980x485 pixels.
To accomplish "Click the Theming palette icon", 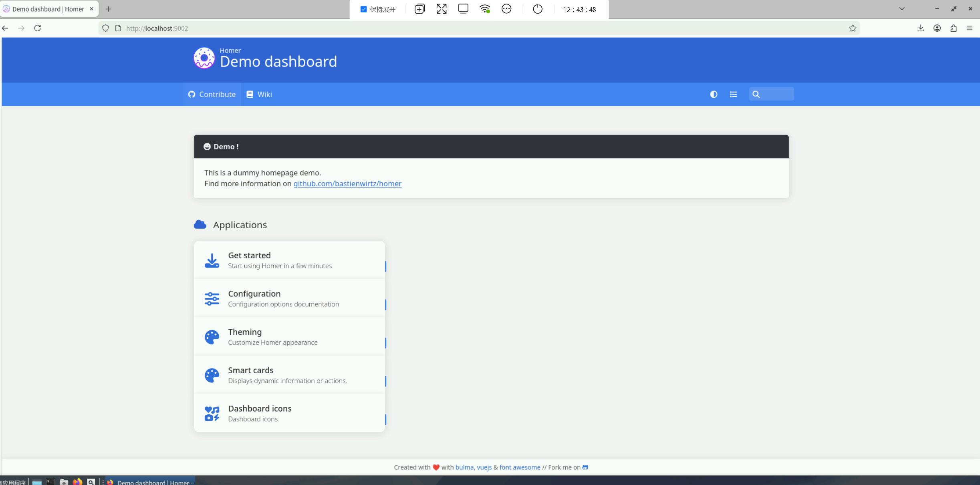I will point(212,337).
